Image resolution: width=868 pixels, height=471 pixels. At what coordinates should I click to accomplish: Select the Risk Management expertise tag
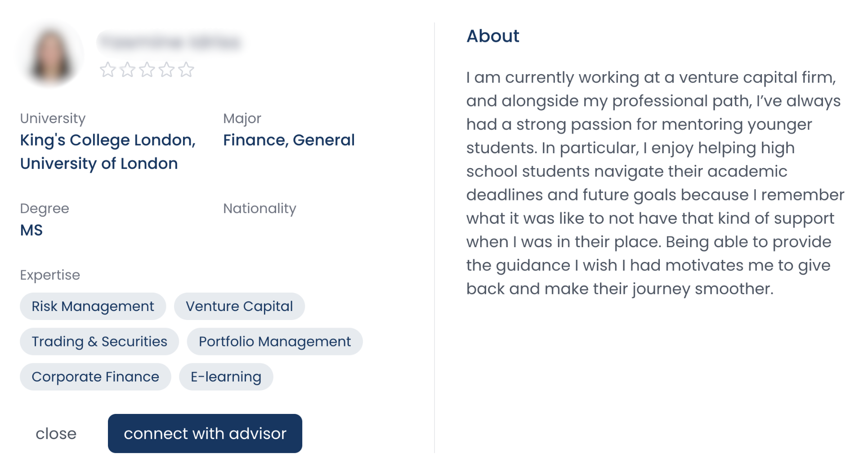point(93,306)
